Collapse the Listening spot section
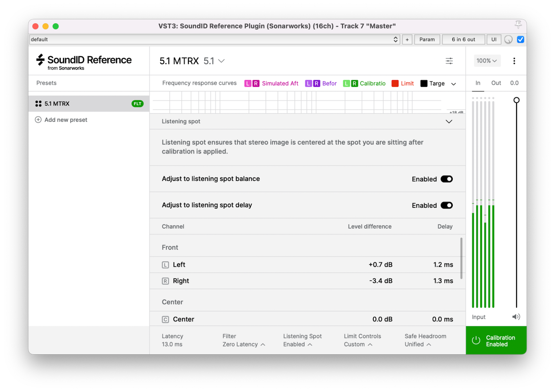Screen dimensions: 555x392 tap(449, 122)
